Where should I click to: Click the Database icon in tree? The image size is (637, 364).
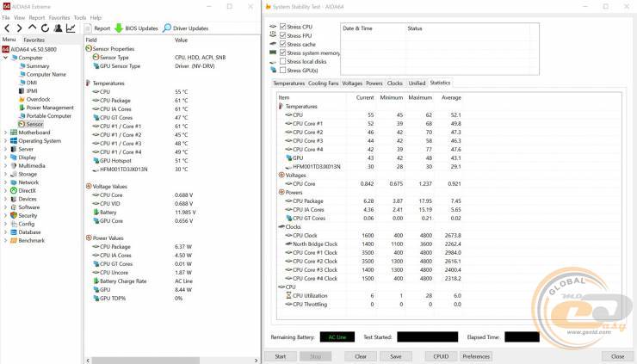tap(14, 232)
